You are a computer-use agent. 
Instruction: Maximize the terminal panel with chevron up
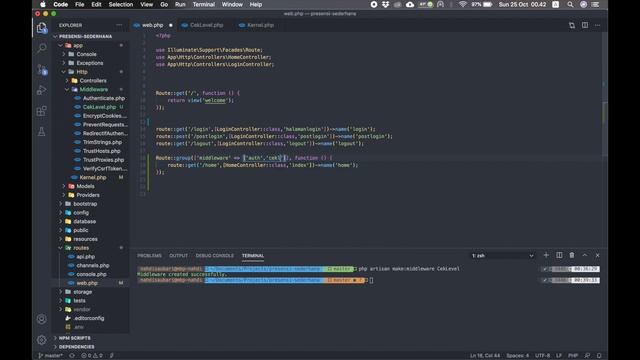tap(585, 255)
